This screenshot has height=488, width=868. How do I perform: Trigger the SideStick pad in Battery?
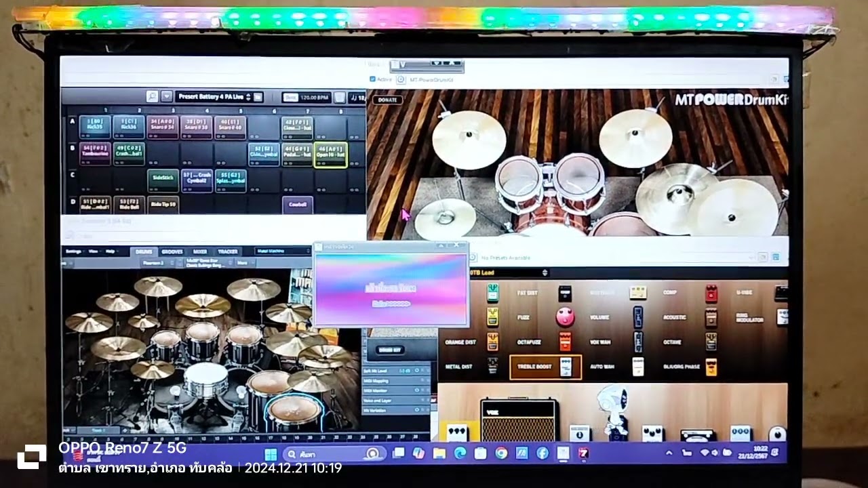tap(163, 180)
